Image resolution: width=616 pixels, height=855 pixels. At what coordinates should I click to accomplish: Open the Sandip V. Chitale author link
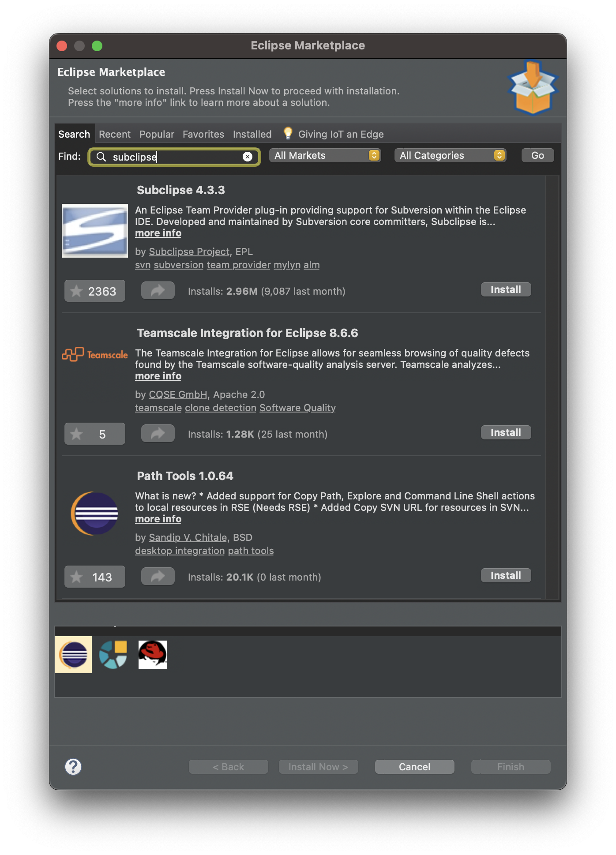point(188,537)
